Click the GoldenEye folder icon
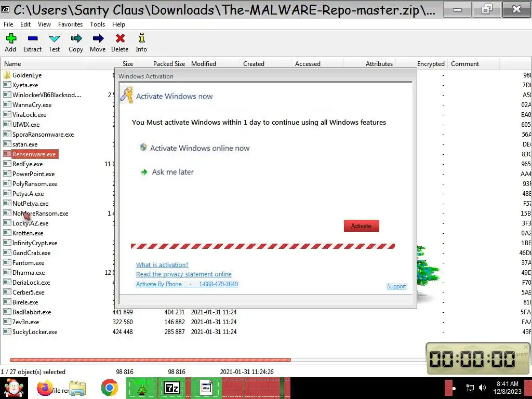The image size is (532, 399). [x=7, y=75]
